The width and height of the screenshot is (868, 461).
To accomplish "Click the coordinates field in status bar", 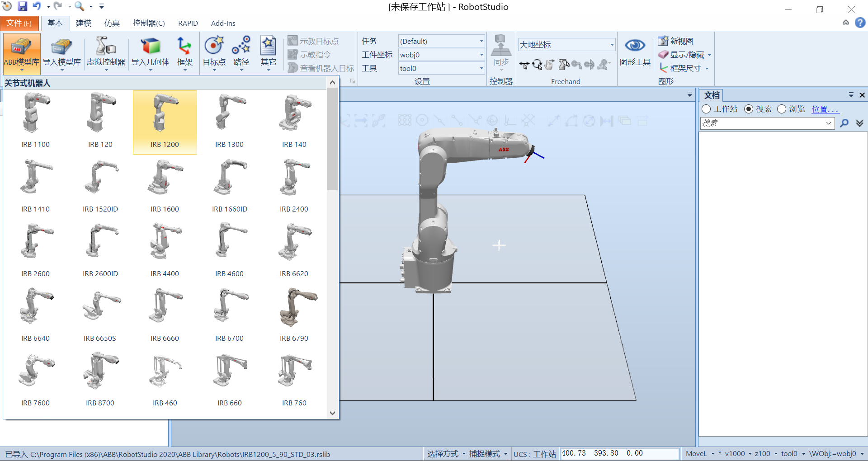I will click(x=620, y=453).
